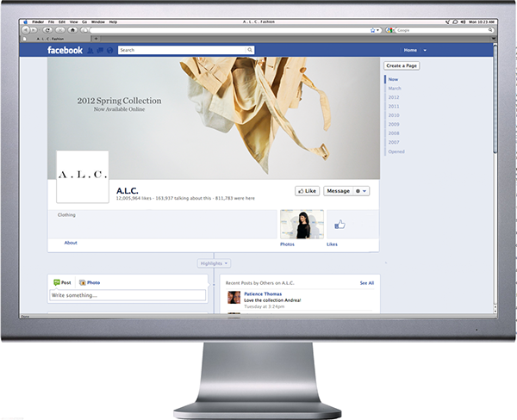The width and height of the screenshot is (517, 420).
Task: Open the Likes link
Action: coord(332,244)
